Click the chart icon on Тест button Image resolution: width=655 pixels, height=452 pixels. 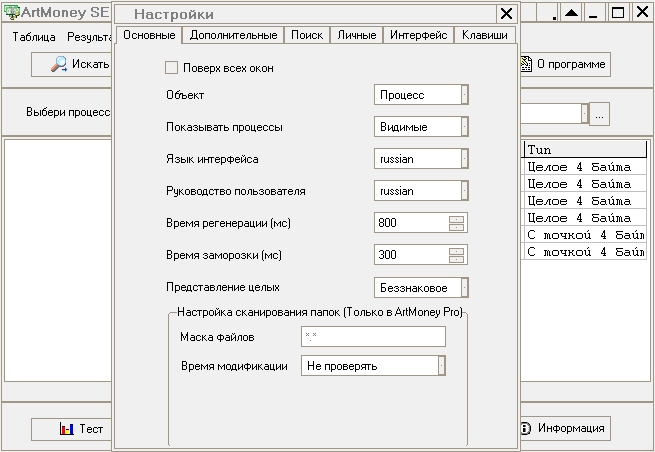coord(66,429)
